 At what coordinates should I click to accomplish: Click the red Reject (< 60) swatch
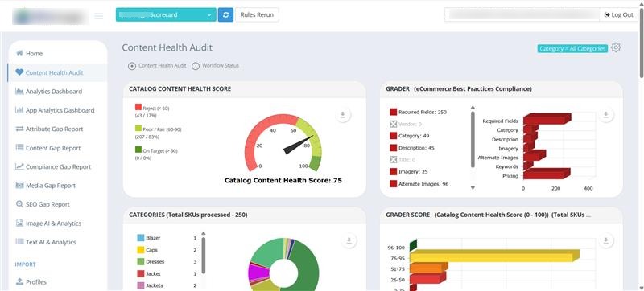tap(138, 107)
